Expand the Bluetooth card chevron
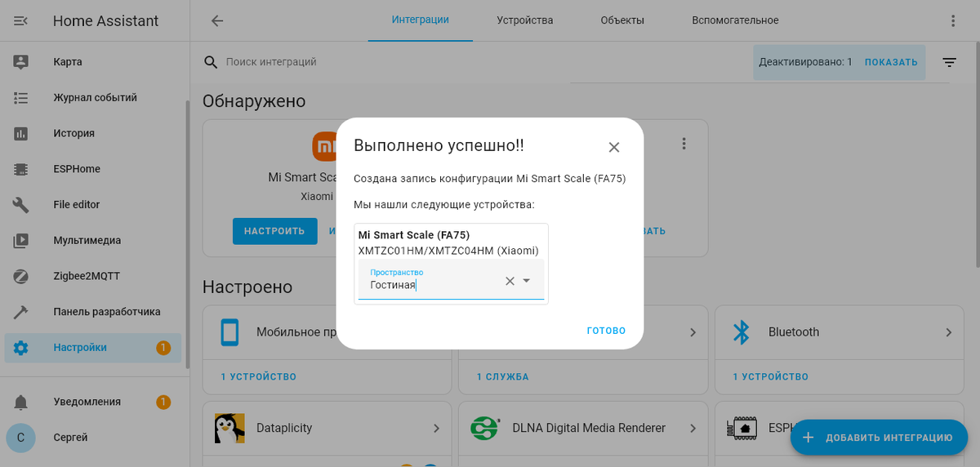This screenshot has height=467, width=980. click(949, 332)
